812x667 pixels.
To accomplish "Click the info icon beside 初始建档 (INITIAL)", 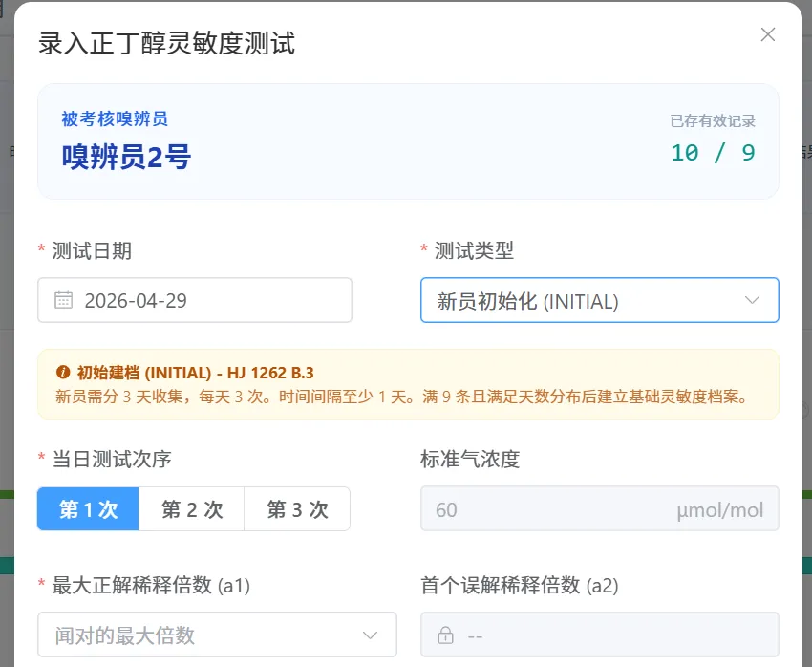I will pos(63,373).
